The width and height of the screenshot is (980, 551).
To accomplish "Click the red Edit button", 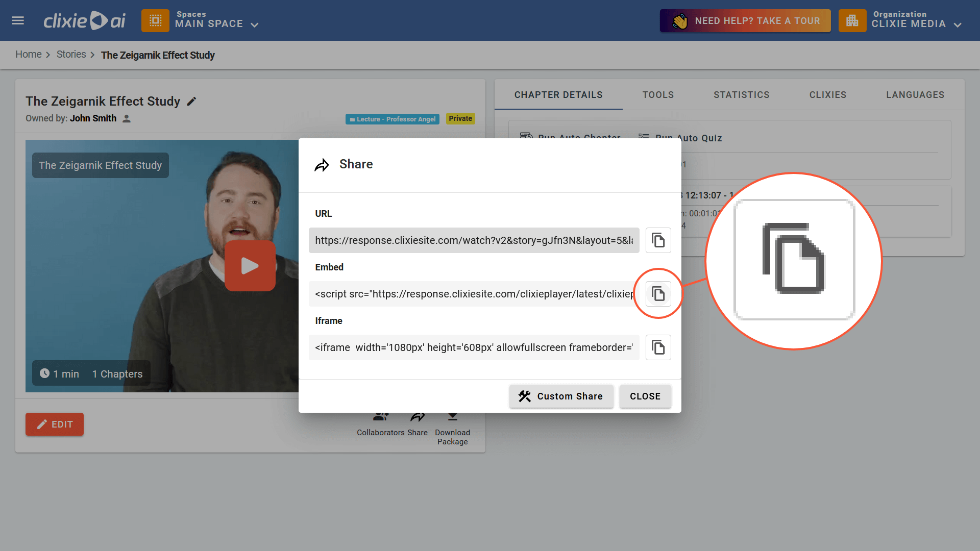I will tap(55, 424).
